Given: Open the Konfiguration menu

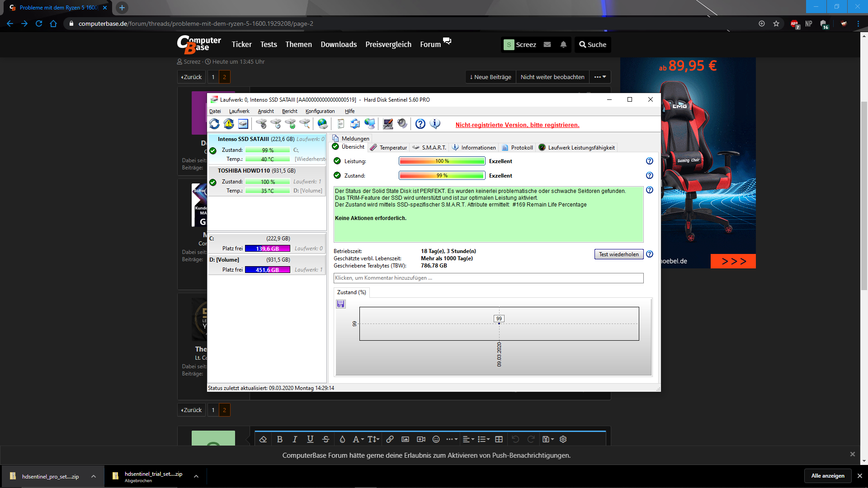Looking at the screenshot, I should tap(320, 111).
